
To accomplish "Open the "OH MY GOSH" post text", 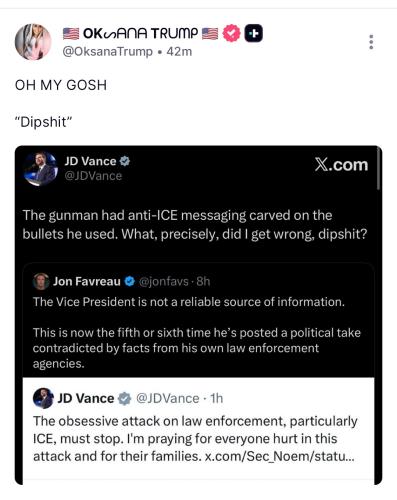I will tap(61, 85).
